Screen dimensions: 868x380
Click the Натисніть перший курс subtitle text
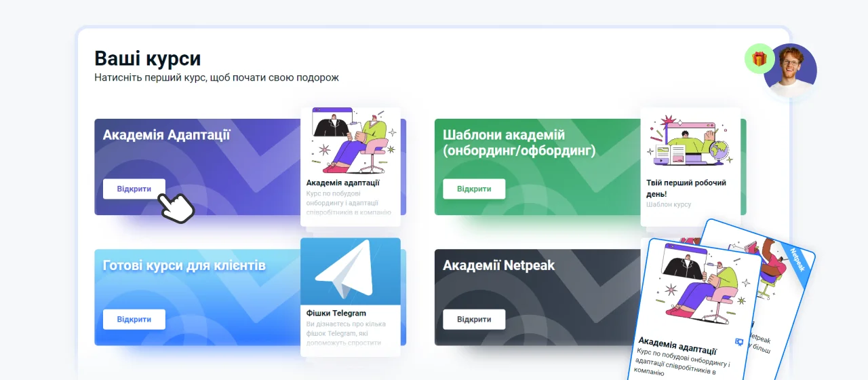click(x=216, y=77)
